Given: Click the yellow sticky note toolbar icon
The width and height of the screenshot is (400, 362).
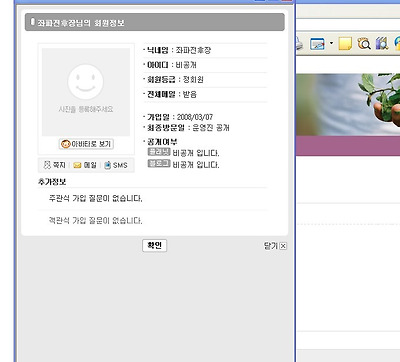Looking at the screenshot, I should coord(345,44).
